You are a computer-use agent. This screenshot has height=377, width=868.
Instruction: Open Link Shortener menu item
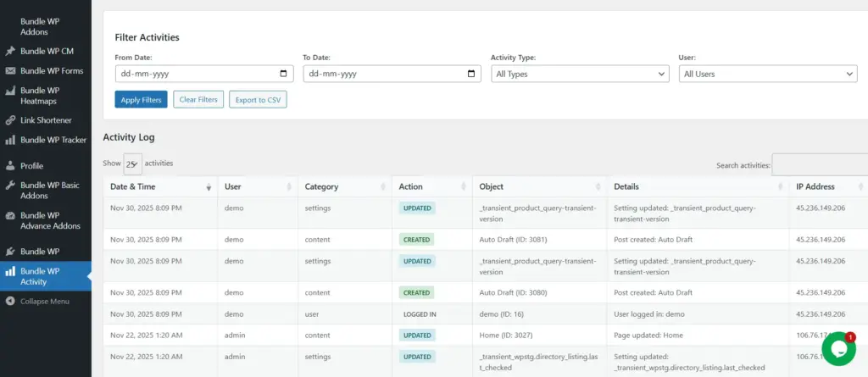click(46, 120)
